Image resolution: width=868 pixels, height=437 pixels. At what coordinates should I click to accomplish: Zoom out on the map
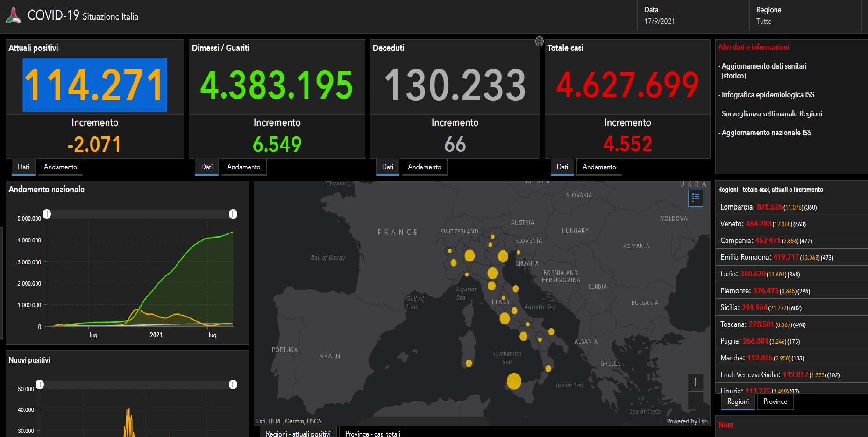tap(695, 400)
